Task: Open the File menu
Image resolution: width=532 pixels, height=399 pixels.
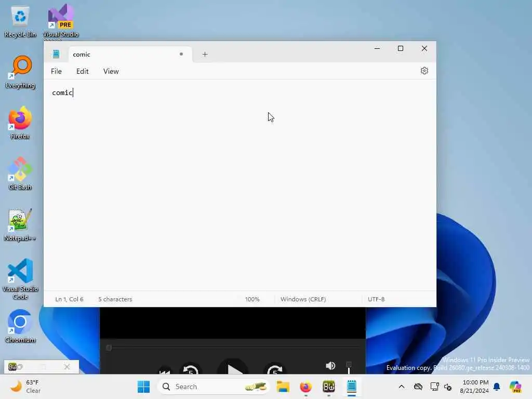Action: (x=56, y=71)
